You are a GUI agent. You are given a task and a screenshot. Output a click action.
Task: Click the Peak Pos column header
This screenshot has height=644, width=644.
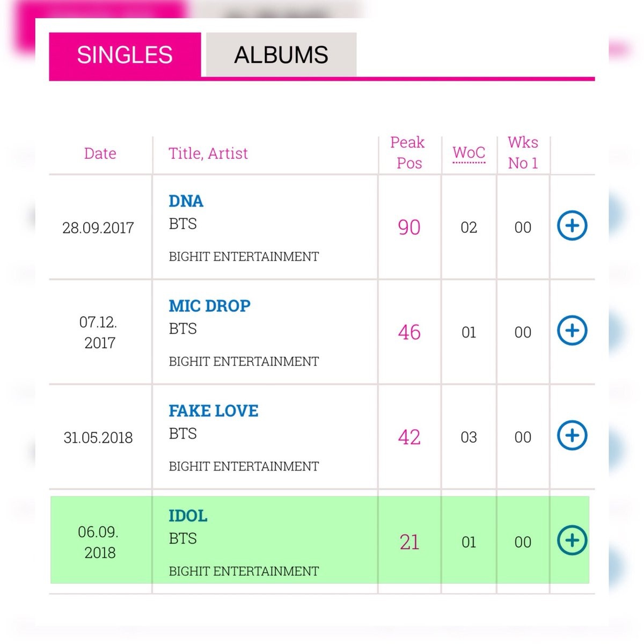coord(408,153)
